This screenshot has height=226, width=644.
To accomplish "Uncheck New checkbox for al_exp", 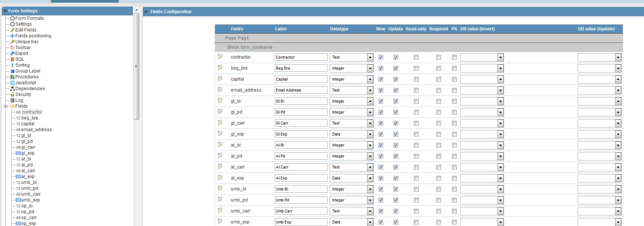I will pyautogui.click(x=381, y=178).
